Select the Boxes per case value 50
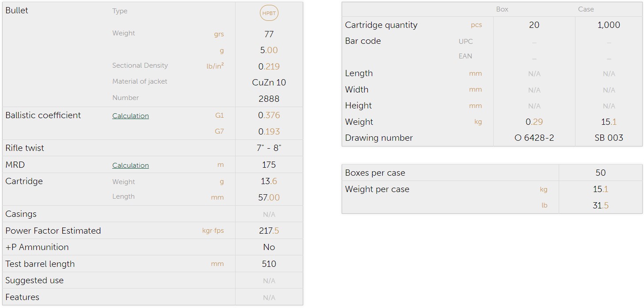Viewport: 644px width, 308px height. pos(600,173)
